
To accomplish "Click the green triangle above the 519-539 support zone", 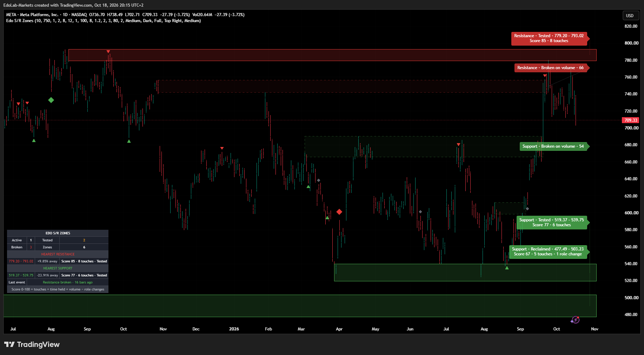I will (507, 268).
